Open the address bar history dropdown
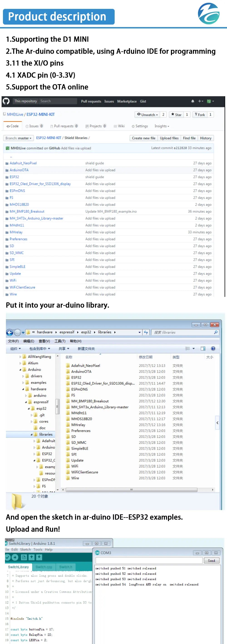The width and height of the screenshot is (227, 644). 139,332
